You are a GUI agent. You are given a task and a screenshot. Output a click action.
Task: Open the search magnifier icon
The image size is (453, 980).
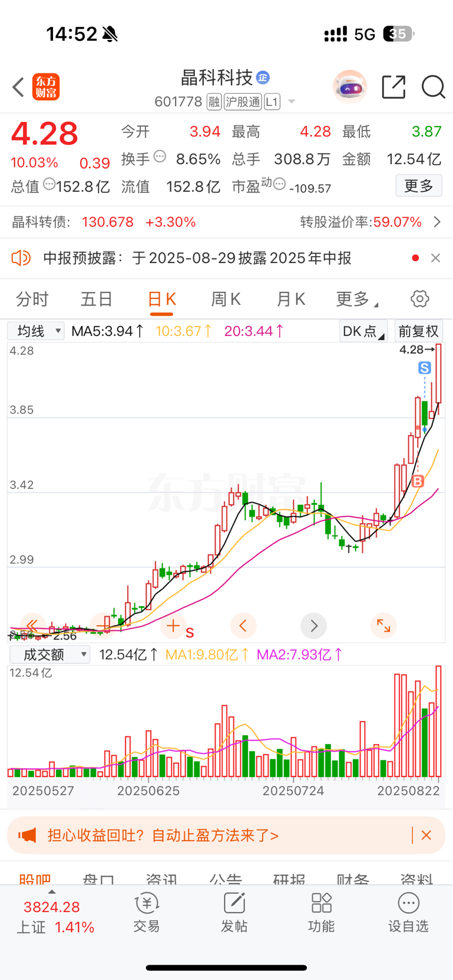[x=433, y=87]
